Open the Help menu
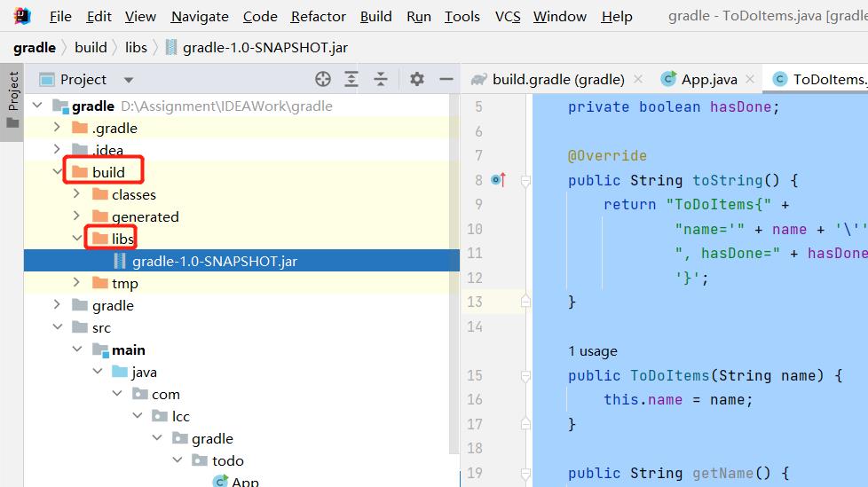Viewport: 868px width, 487px height. pos(617,17)
